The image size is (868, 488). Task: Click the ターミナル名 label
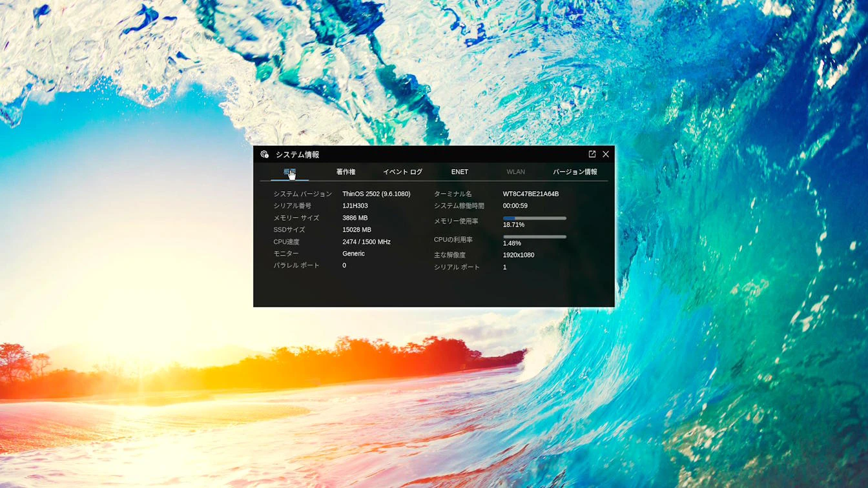(453, 194)
